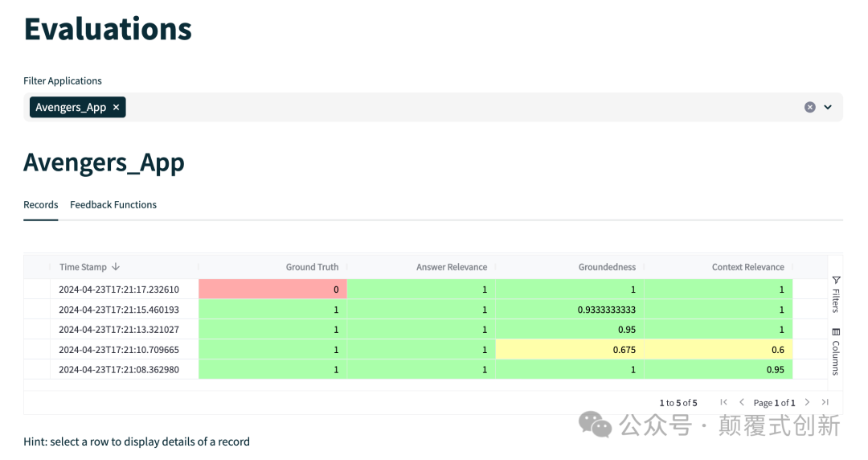Switch to the Feedback Functions tab
Image resolution: width=868 pixels, height=460 pixels.
pyautogui.click(x=113, y=205)
